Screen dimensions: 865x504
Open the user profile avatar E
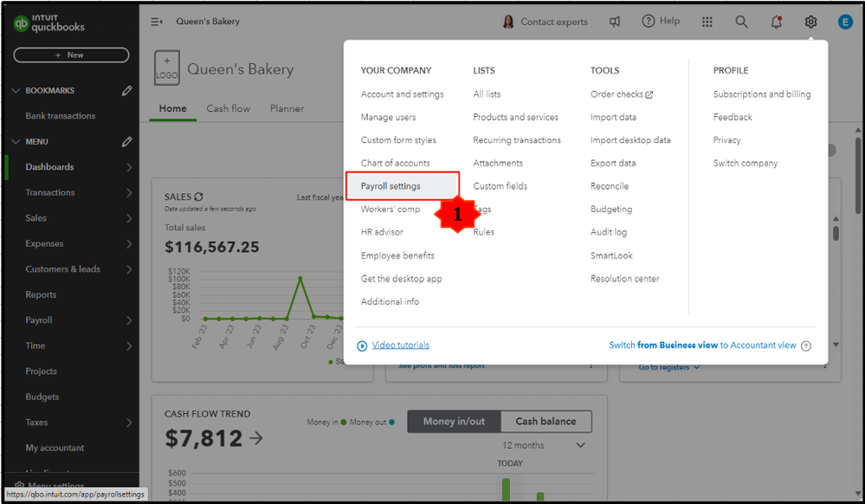tap(845, 22)
